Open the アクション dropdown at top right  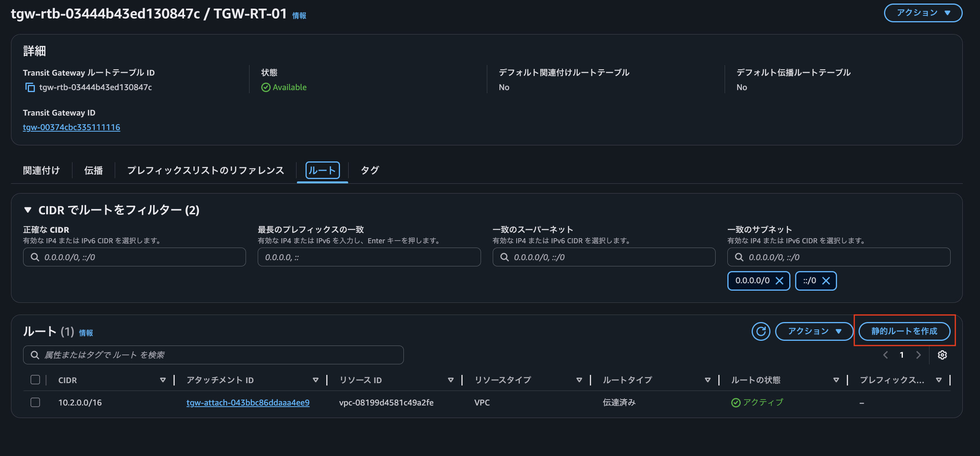point(923,13)
